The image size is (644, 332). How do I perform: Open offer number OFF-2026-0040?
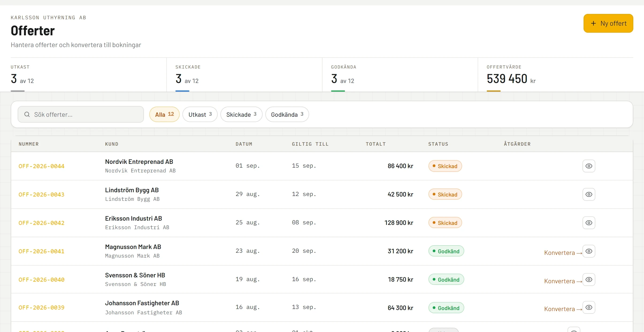[41, 280]
